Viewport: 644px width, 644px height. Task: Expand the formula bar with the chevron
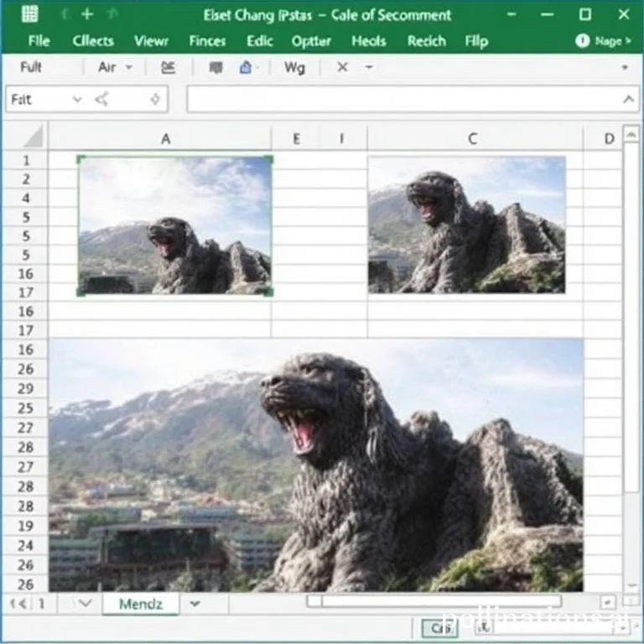click(x=629, y=100)
